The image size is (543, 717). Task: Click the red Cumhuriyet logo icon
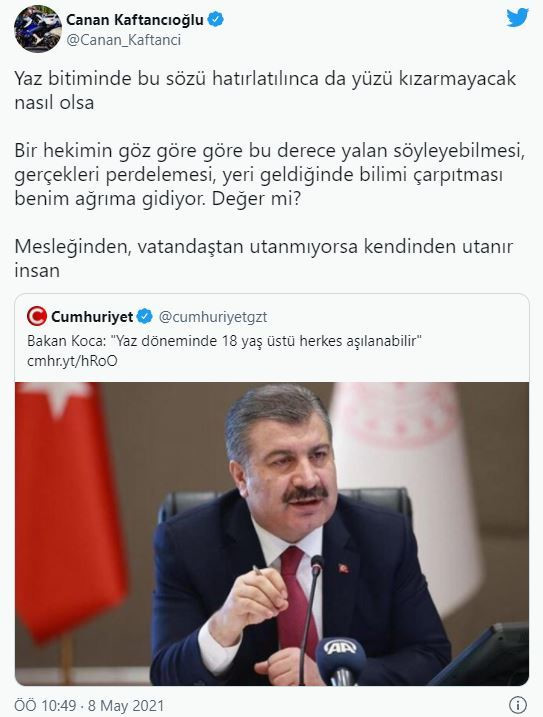point(37,316)
